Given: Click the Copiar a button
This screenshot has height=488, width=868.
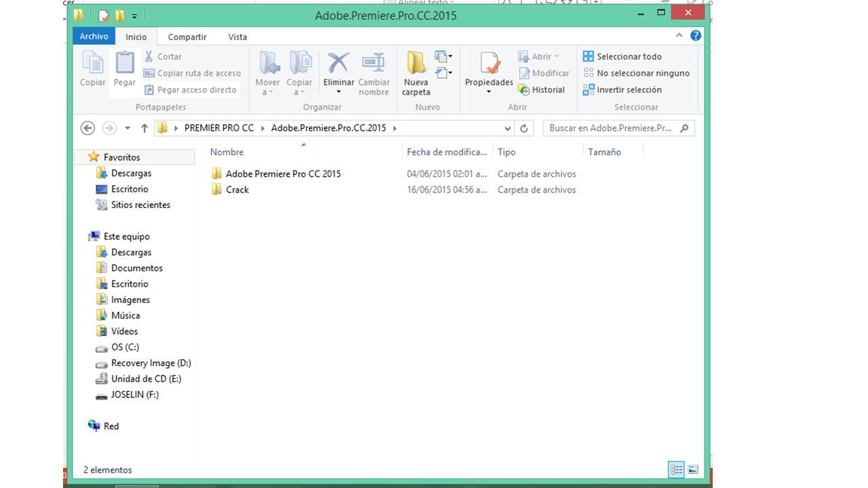Looking at the screenshot, I should tap(299, 73).
